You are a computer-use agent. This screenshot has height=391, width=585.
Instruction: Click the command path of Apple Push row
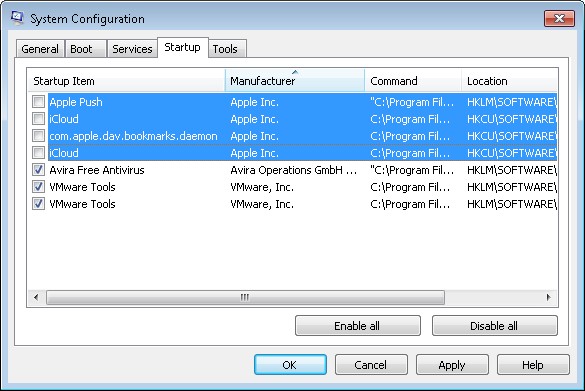click(412, 102)
